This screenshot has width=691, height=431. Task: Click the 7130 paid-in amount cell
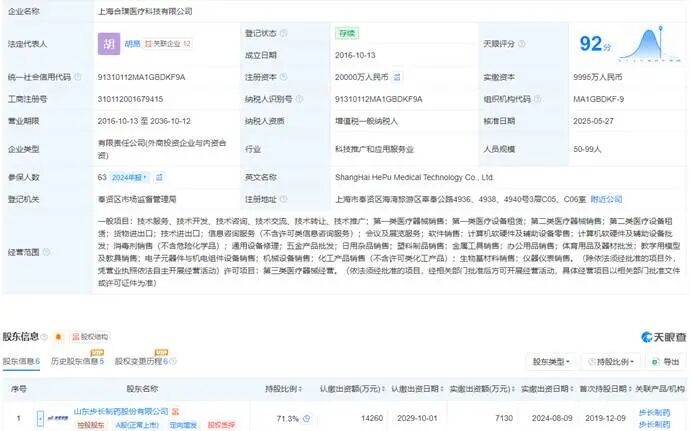pyautogui.click(x=504, y=418)
